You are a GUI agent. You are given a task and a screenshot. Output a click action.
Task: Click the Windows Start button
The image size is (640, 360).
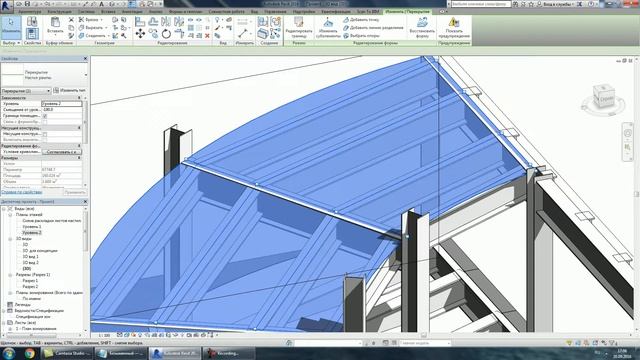tap(9, 353)
